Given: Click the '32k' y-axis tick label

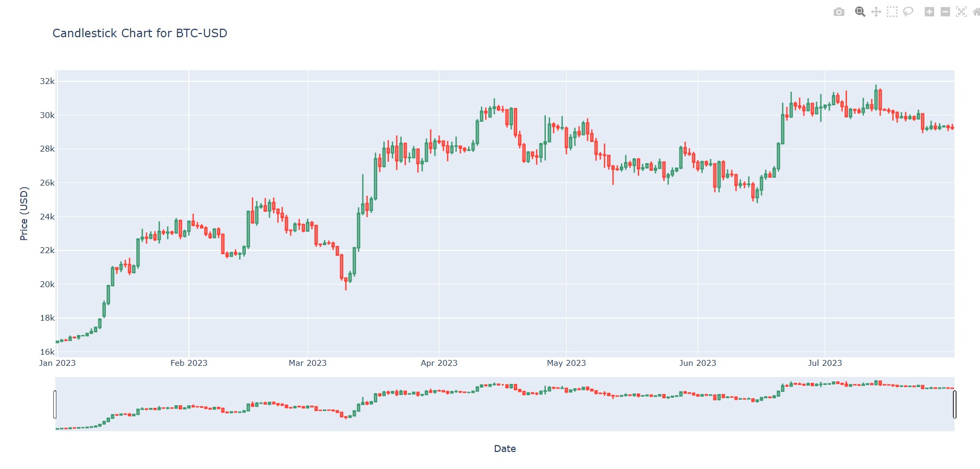Looking at the screenshot, I should (47, 81).
